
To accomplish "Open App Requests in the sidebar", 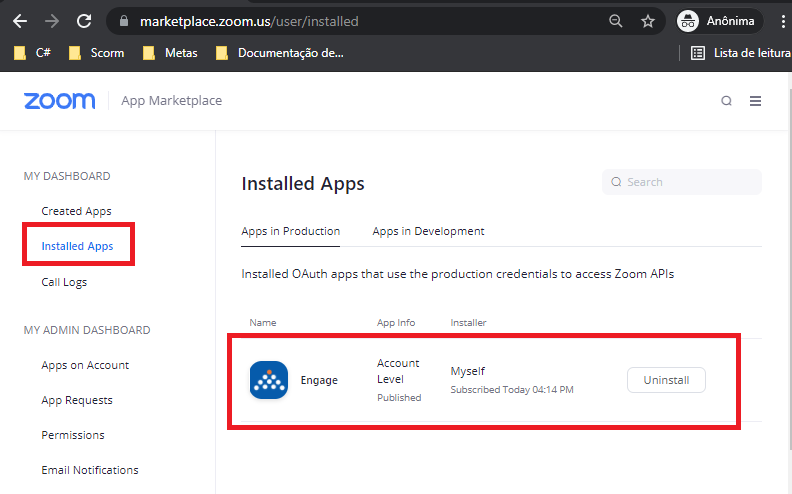I will 77,400.
